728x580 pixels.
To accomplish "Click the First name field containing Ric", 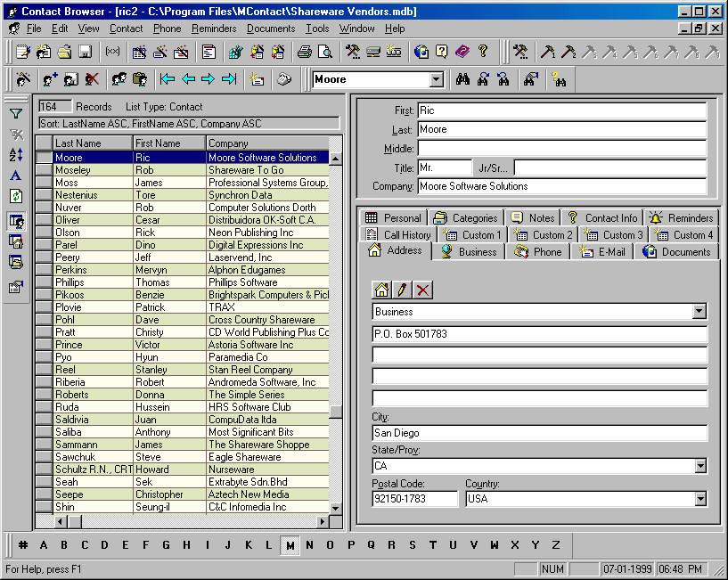I will (x=561, y=110).
